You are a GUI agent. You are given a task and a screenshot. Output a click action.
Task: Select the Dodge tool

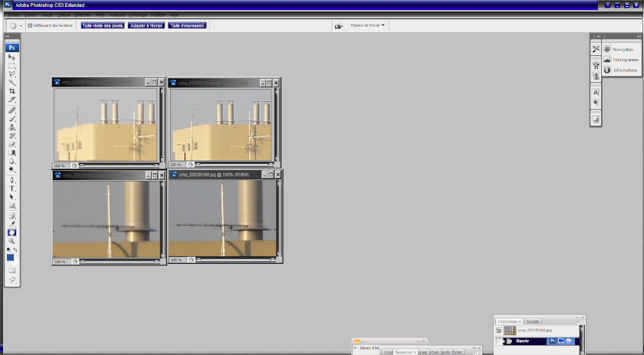[x=12, y=170]
